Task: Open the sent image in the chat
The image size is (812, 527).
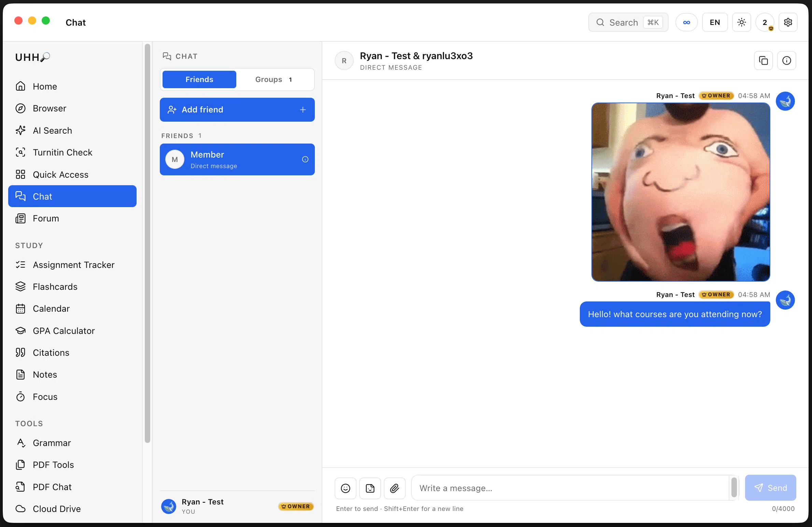Action: (x=681, y=192)
